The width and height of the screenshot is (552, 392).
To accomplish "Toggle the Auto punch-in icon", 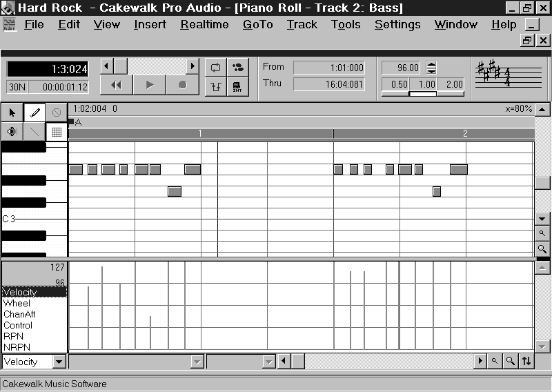I will 215,86.
